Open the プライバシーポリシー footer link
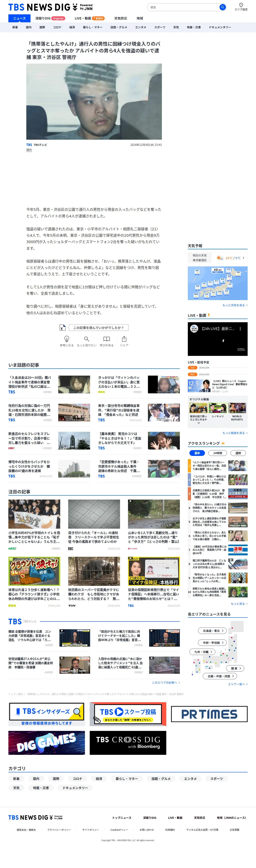This screenshot has width=256, height=868. pyautogui.click(x=59, y=830)
